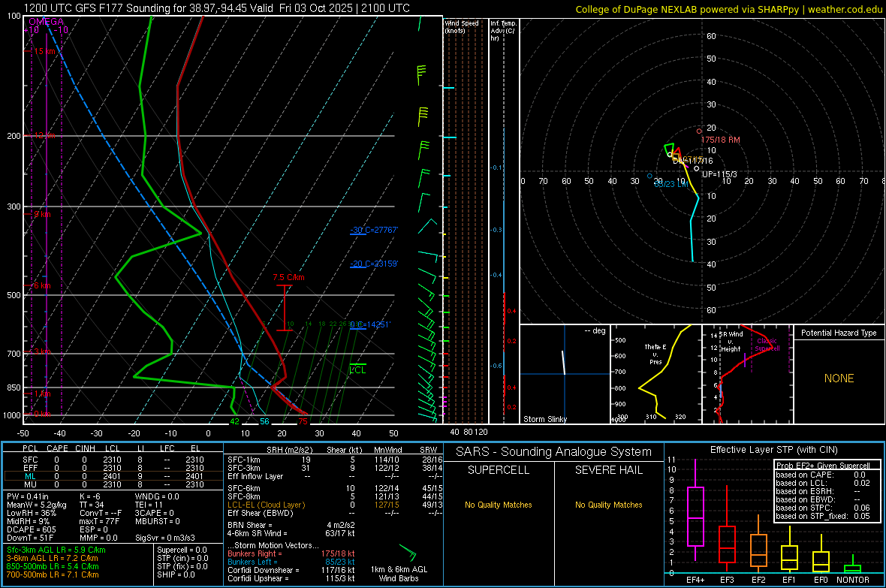
Task: Click the maxT = 77F value
Action: click(99, 521)
